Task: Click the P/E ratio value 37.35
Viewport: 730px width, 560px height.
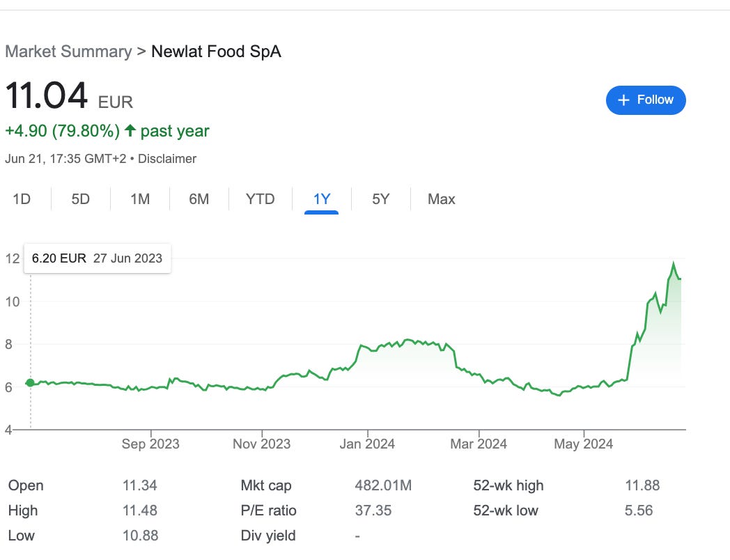Action: tap(373, 511)
